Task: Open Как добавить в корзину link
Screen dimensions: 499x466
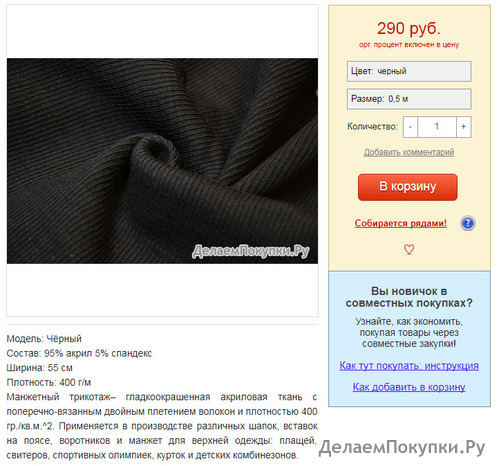Action: point(409,387)
